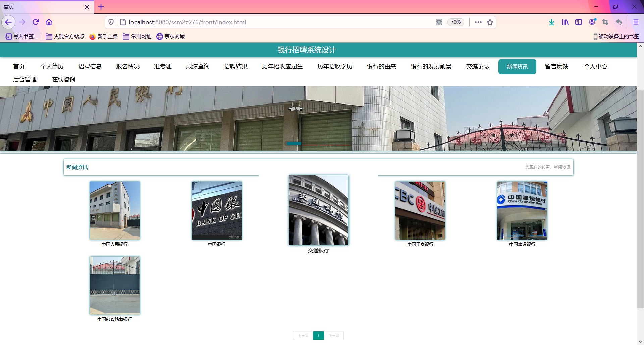Open the Firefox hamburger menu
This screenshot has height=345, width=644.
[636, 22]
